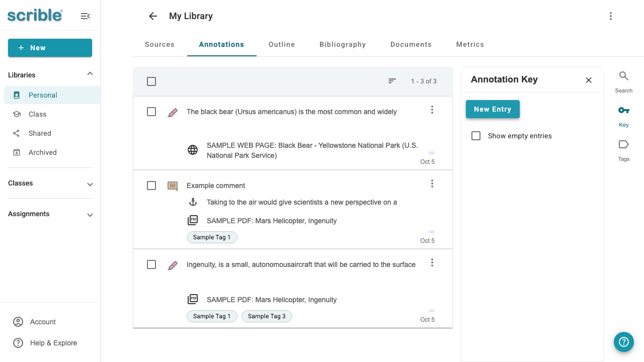
Task: Open the Archived library
Action: [x=52, y=152]
